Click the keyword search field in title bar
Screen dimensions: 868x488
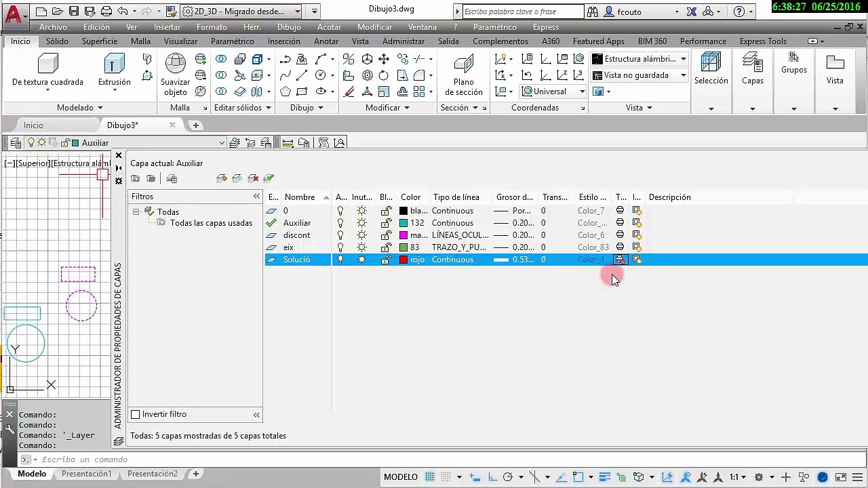pyautogui.click(x=522, y=12)
